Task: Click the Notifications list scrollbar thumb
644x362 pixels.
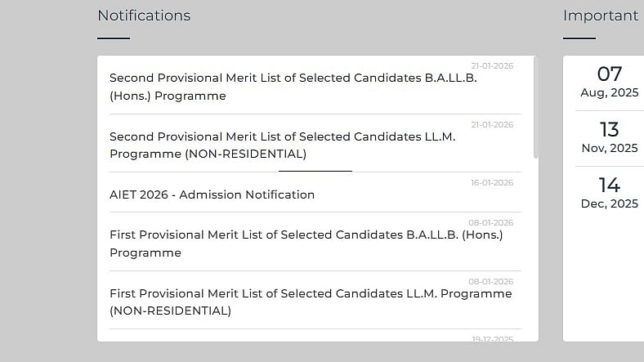Action: [536, 106]
